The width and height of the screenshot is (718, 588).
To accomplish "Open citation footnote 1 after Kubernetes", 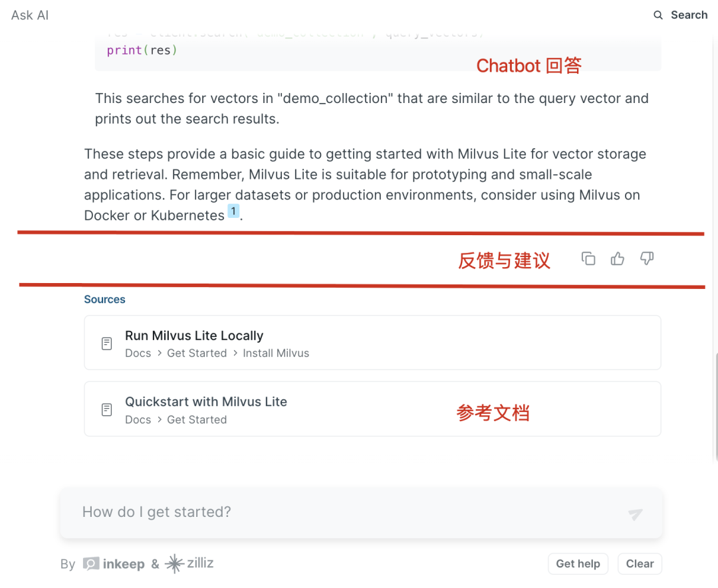I will click(233, 211).
